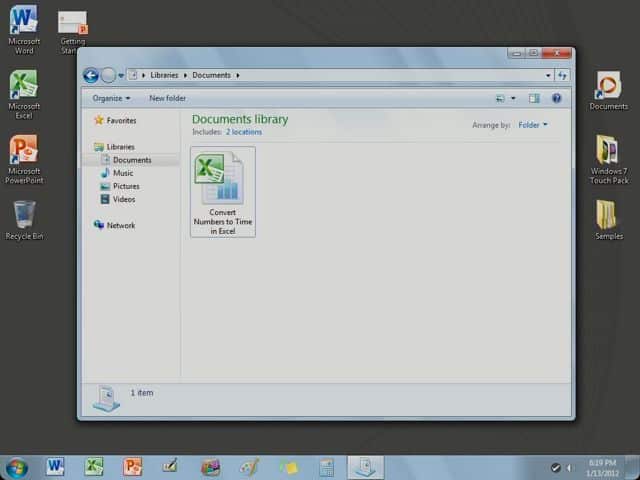Select Favorites in navigation pane
The height and width of the screenshot is (480, 640).
(x=116, y=120)
